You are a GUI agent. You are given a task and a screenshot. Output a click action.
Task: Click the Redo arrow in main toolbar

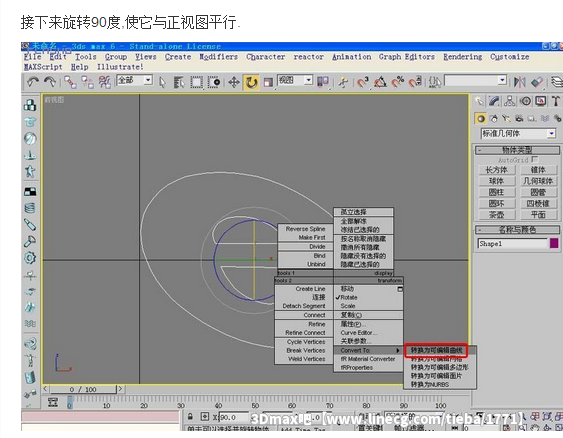49,82
